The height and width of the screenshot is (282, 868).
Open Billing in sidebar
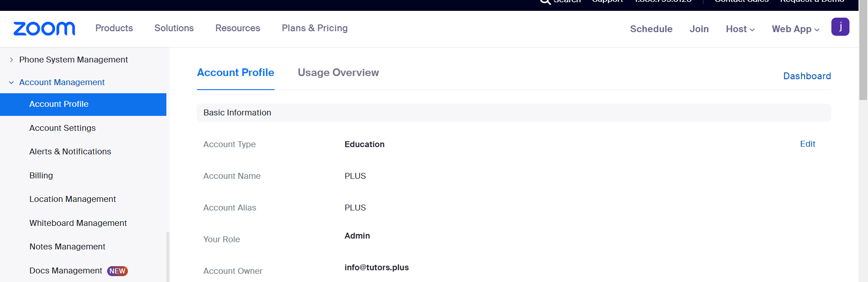[x=41, y=176]
